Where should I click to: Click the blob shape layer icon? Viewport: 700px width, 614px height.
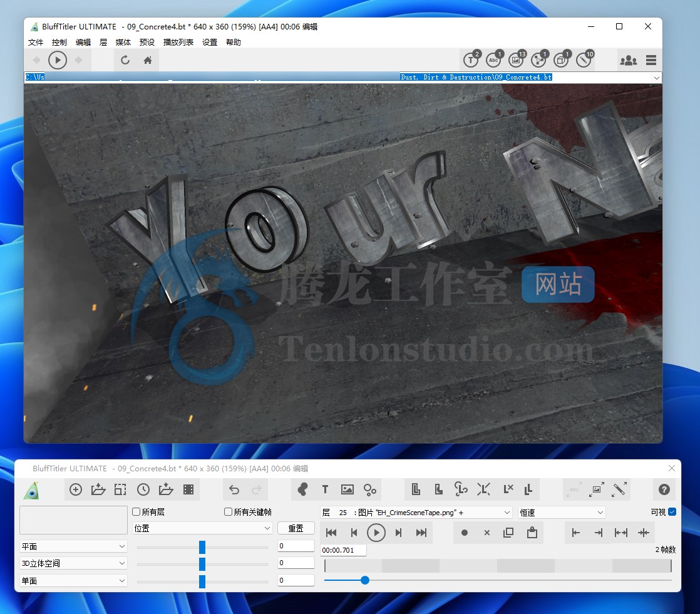(302, 489)
